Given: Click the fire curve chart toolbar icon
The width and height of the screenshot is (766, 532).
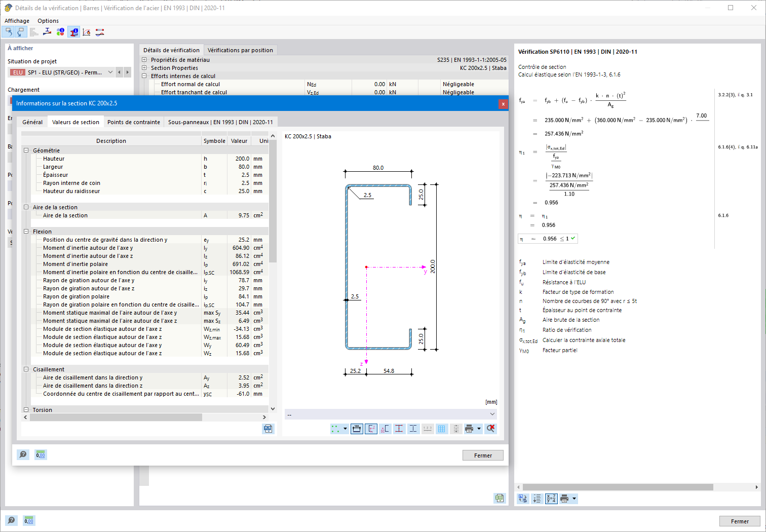Looking at the screenshot, I should click(87, 32).
